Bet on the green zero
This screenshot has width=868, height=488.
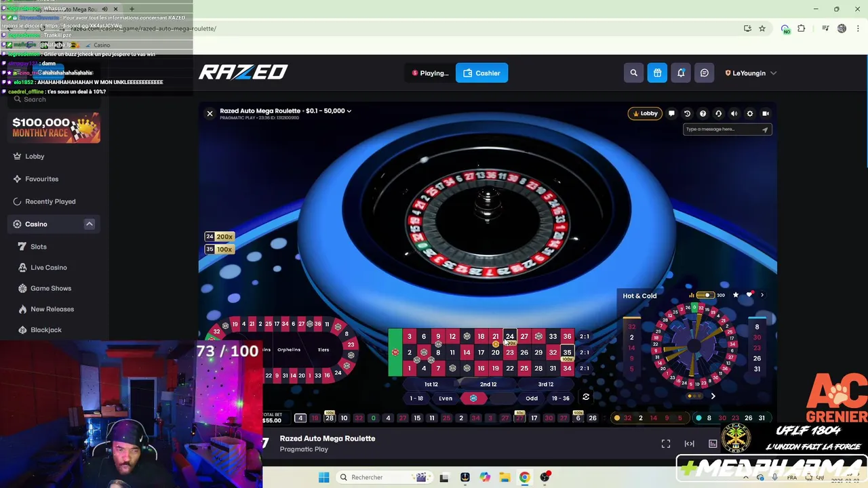point(395,352)
